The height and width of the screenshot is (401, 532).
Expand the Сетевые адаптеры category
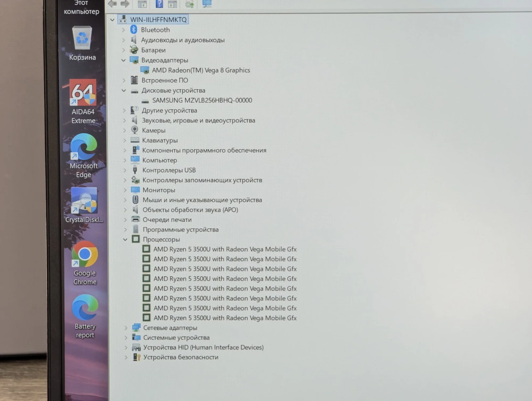tap(126, 328)
